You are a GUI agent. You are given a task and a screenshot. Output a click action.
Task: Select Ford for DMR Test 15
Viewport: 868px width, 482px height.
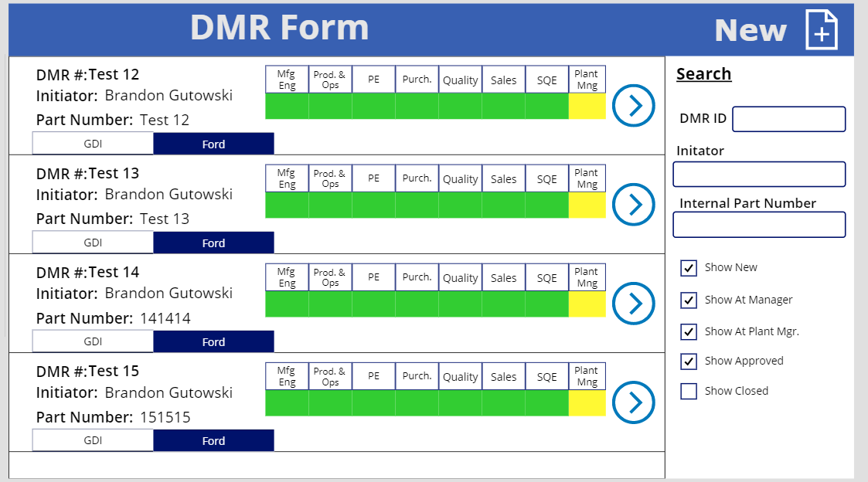point(214,440)
